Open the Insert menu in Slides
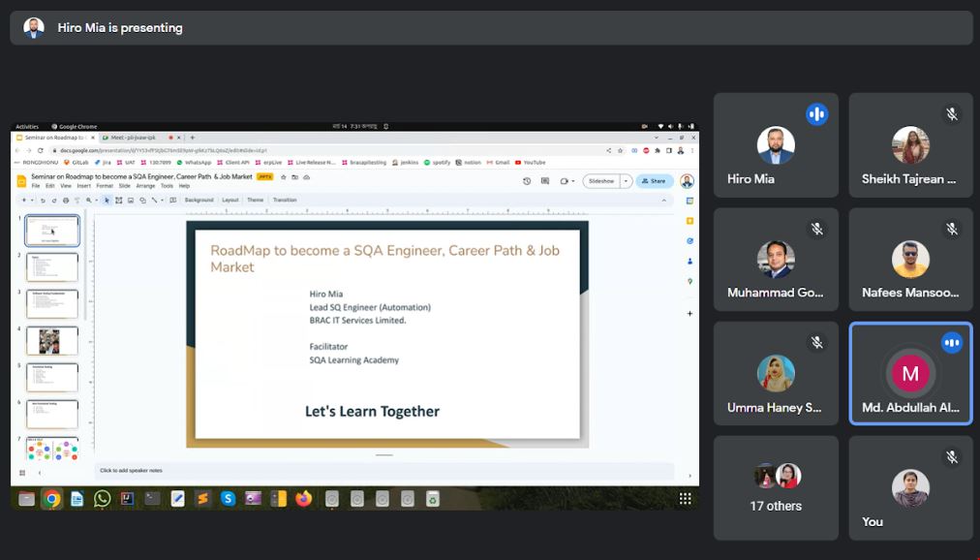 coord(83,186)
